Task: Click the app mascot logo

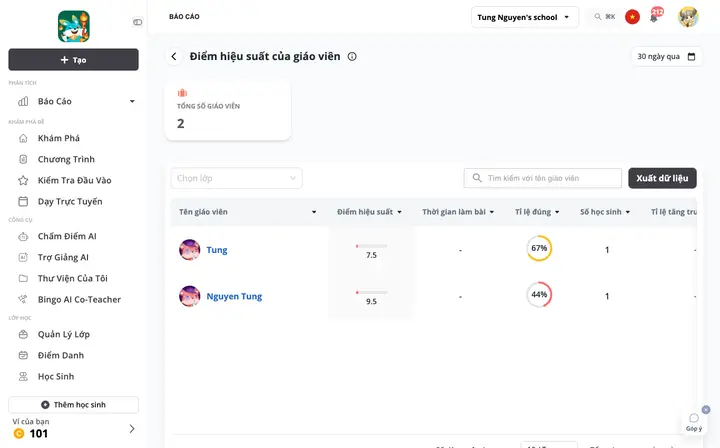Action: click(73, 26)
